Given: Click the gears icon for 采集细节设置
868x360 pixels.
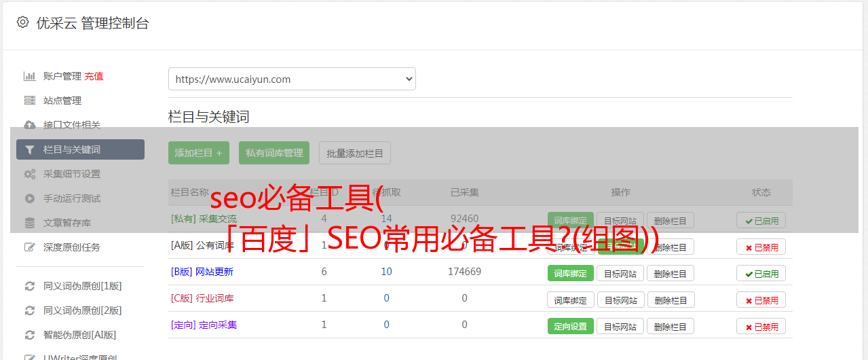Looking at the screenshot, I should [x=29, y=174].
